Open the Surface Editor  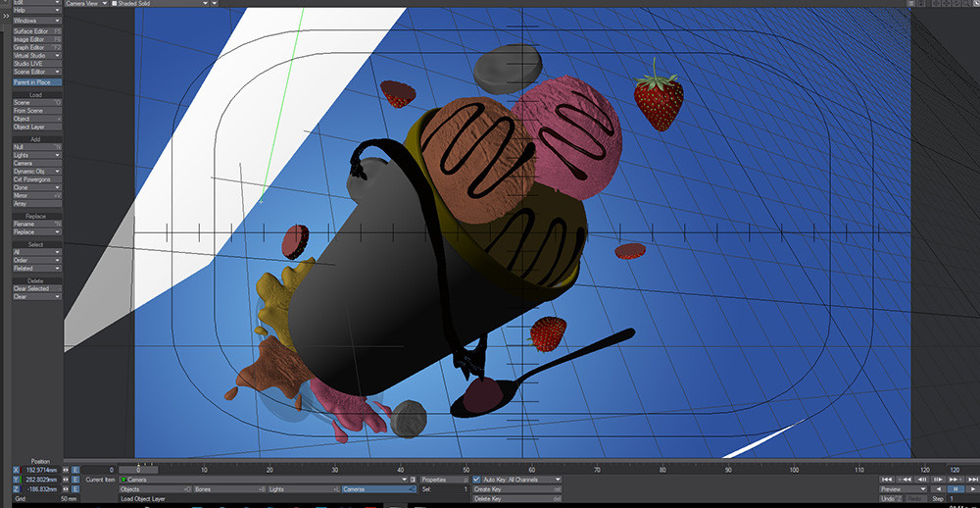(37, 30)
